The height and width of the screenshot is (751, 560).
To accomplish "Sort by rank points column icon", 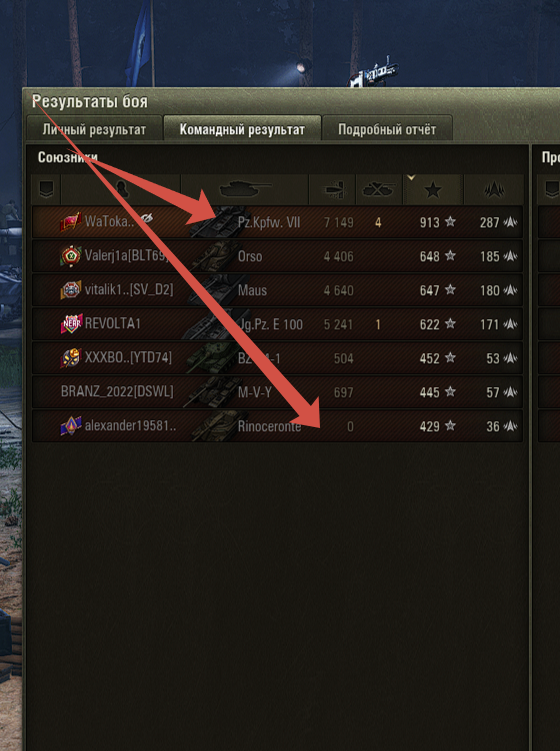I will click(493, 189).
